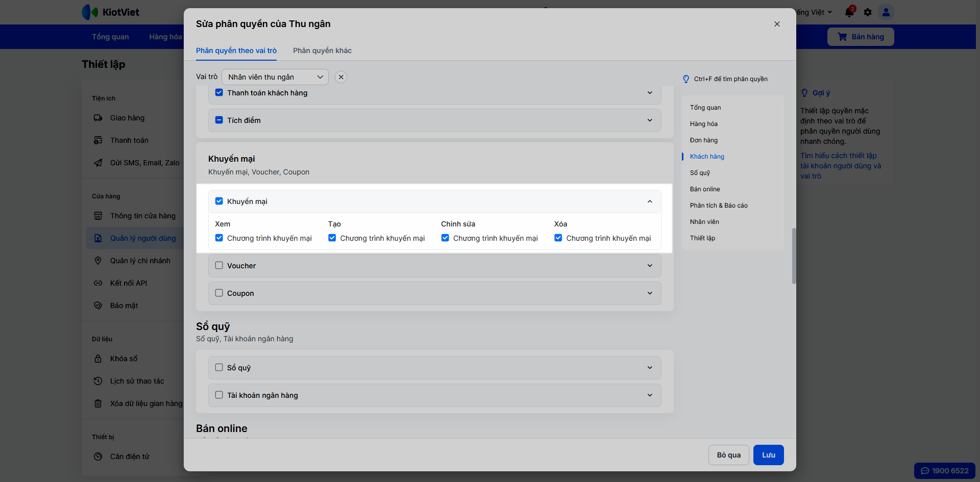
Task: Click the Giao hàng truck icon
Action: pos(98,118)
